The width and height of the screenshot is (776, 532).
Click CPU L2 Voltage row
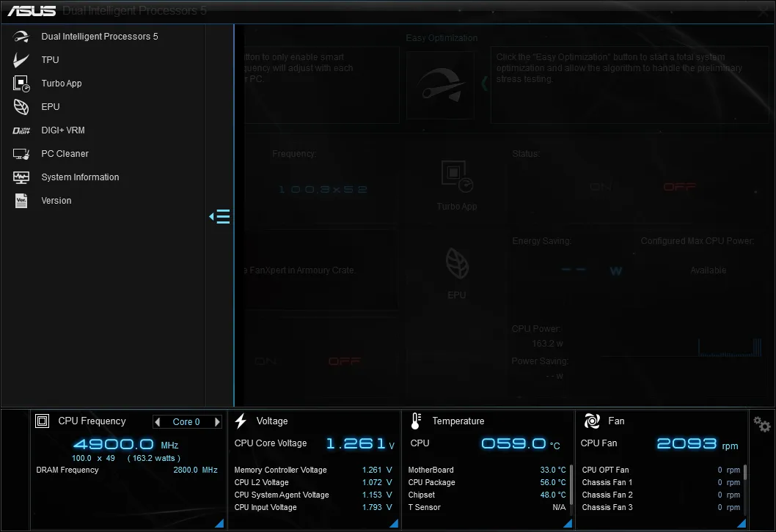[x=312, y=483]
